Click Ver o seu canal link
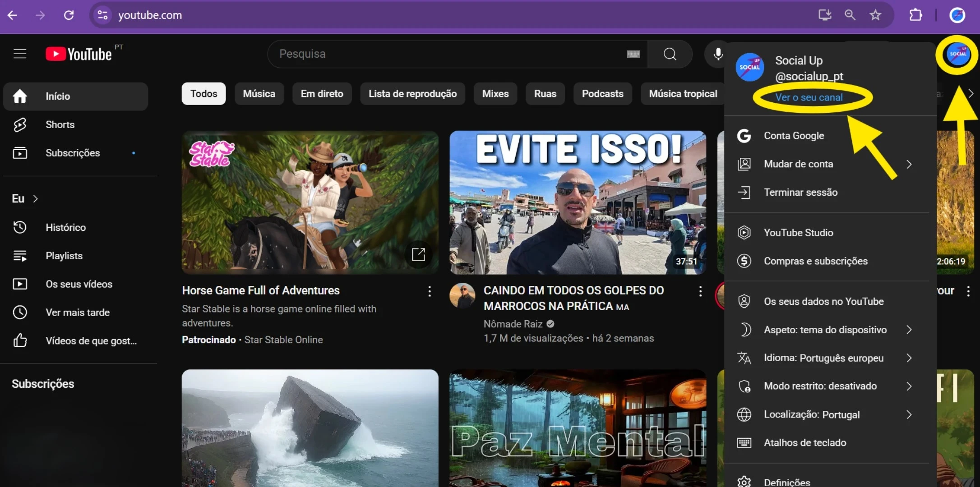 coord(809,97)
